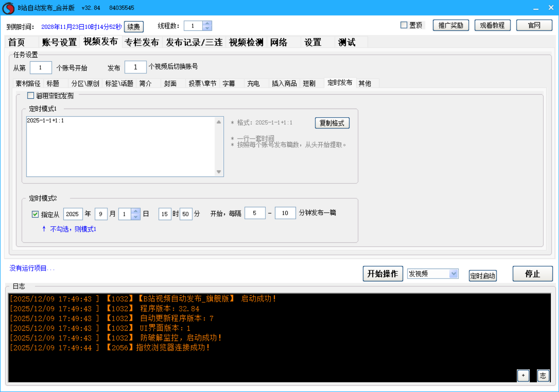Toggle the 启用定时发布 checkbox
This screenshot has width=559, height=392.
[30, 96]
